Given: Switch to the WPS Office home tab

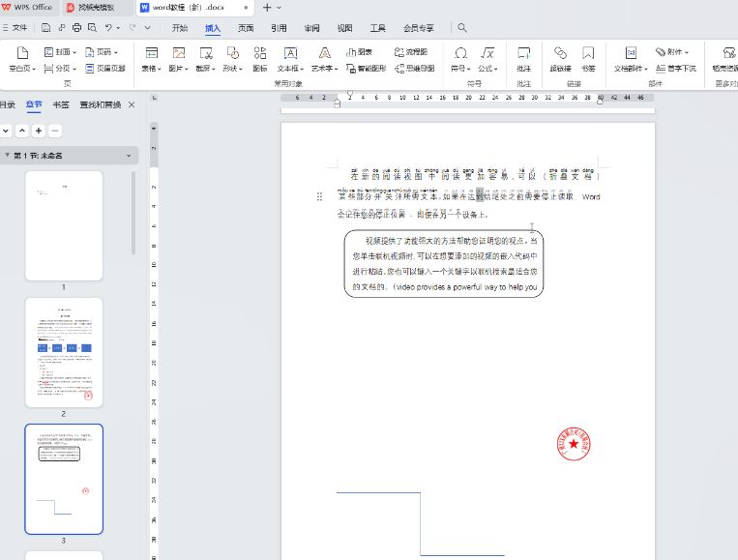Looking at the screenshot, I should pyautogui.click(x=27, y=7).
